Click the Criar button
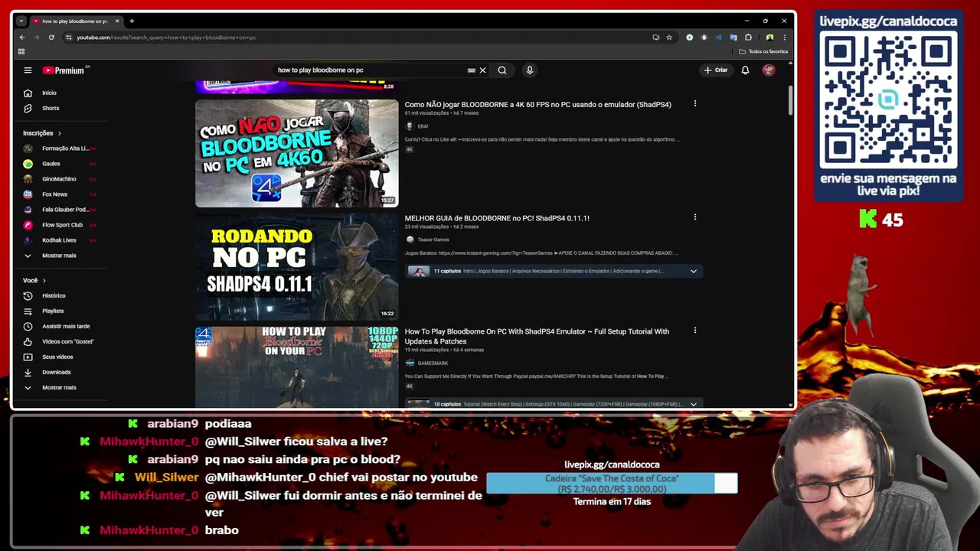The width and height of the screenshot is (980, 551). coord(716,70)
